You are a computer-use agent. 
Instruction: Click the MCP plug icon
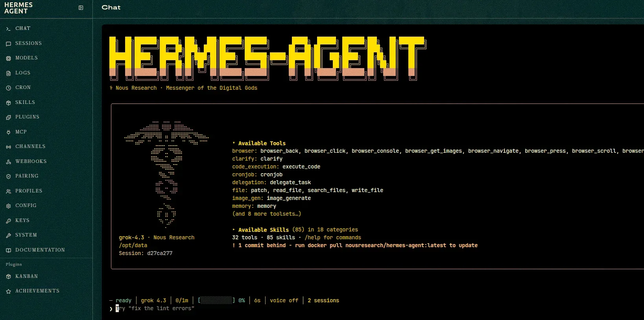tap(8, 132)
